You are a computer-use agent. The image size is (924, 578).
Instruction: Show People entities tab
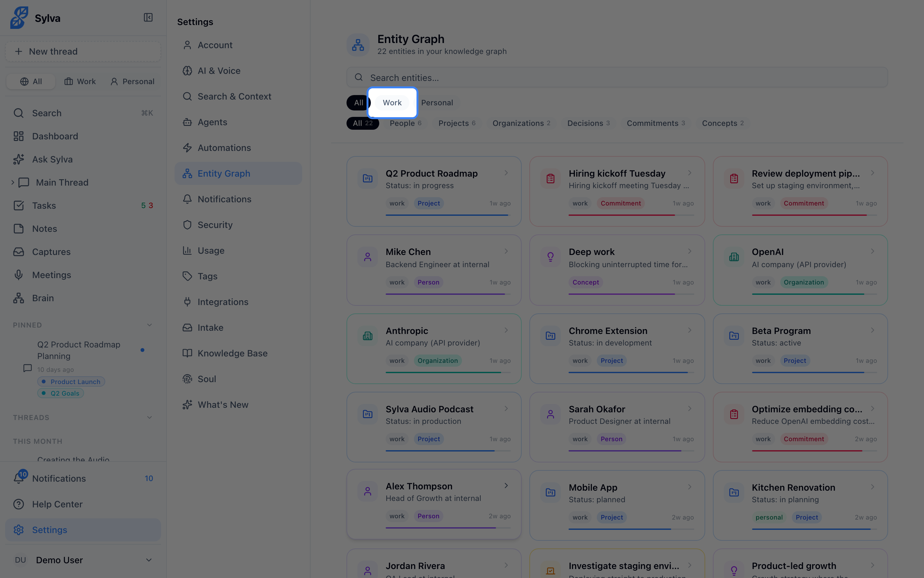405,123
